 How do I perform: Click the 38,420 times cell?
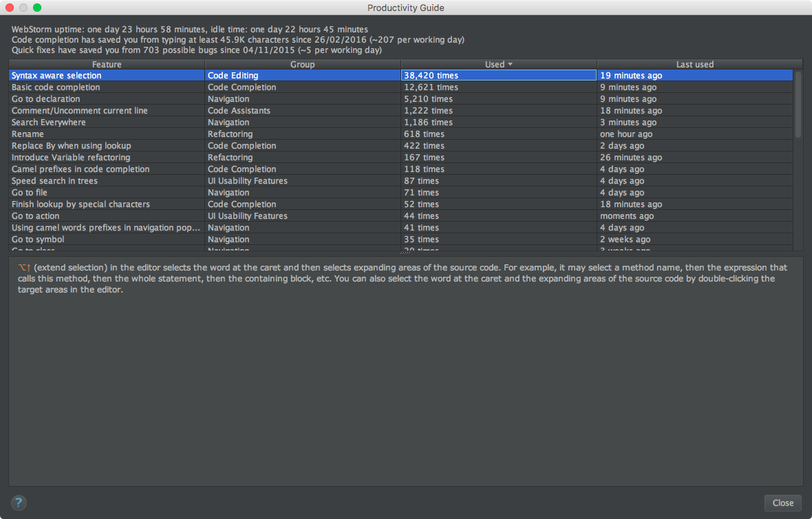click(499, 75)
